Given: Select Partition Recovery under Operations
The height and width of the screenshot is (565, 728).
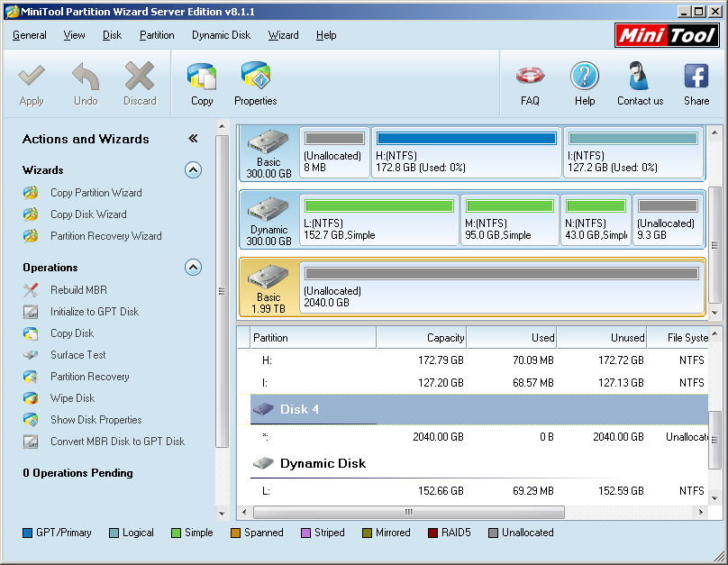Looking at the screenshot, I should 89,377.
